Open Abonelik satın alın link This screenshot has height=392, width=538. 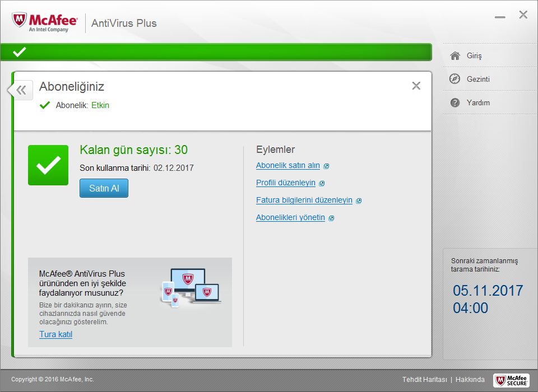tap(288, 166)
